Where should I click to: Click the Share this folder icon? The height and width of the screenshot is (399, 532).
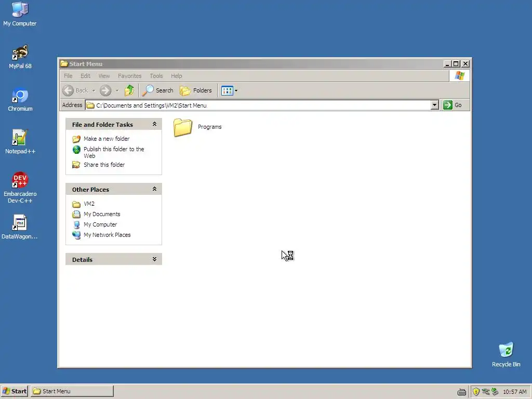pos(76,165)
